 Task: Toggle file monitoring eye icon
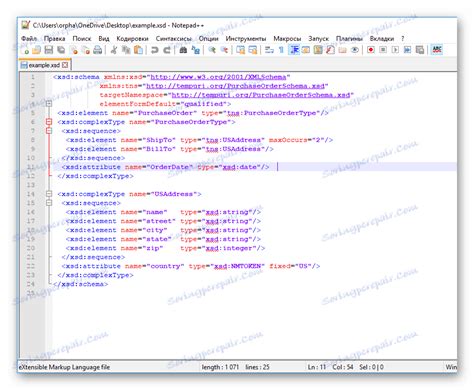coord(355,50)
